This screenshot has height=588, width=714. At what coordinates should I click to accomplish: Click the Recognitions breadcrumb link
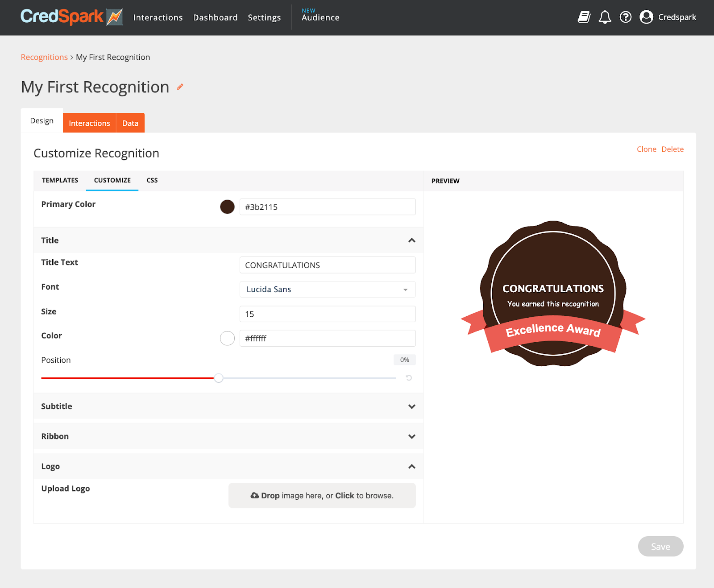(x=44, y=57)
